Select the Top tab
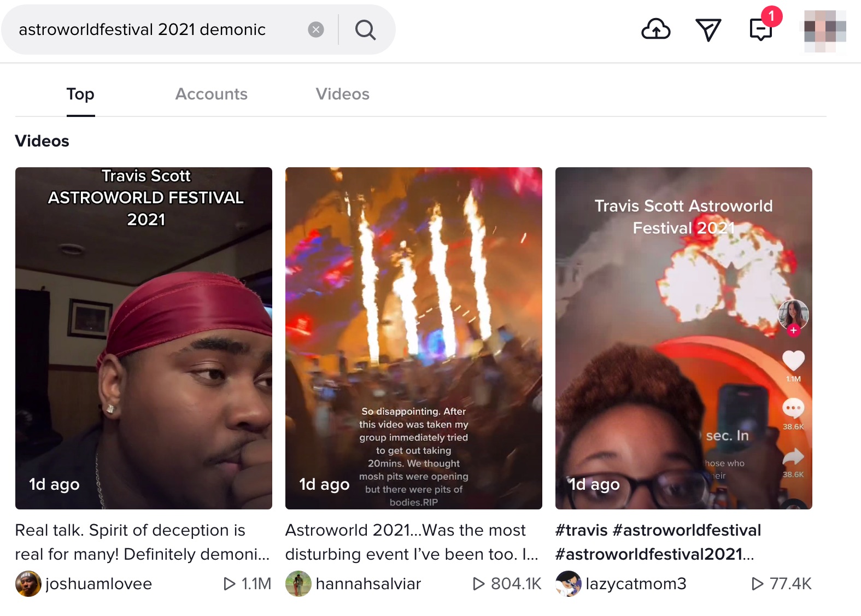Screen dimensions: 861x616 pos(80,94)
